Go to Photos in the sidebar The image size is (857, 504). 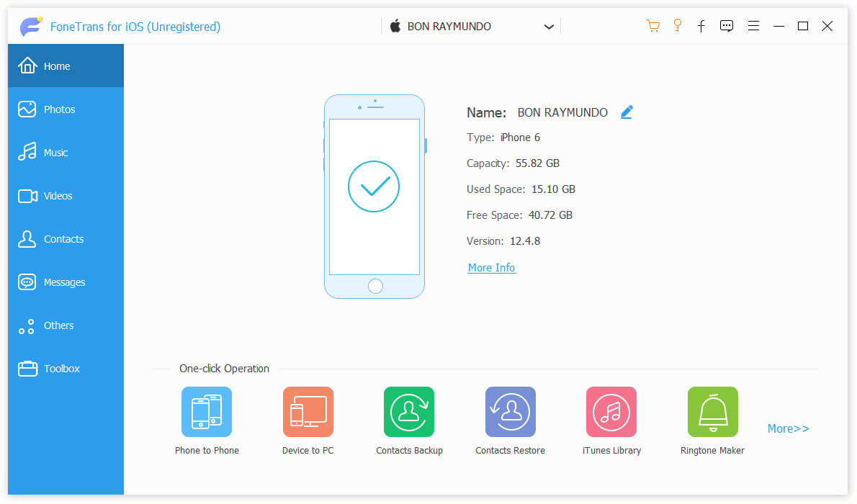click(66, 109)
